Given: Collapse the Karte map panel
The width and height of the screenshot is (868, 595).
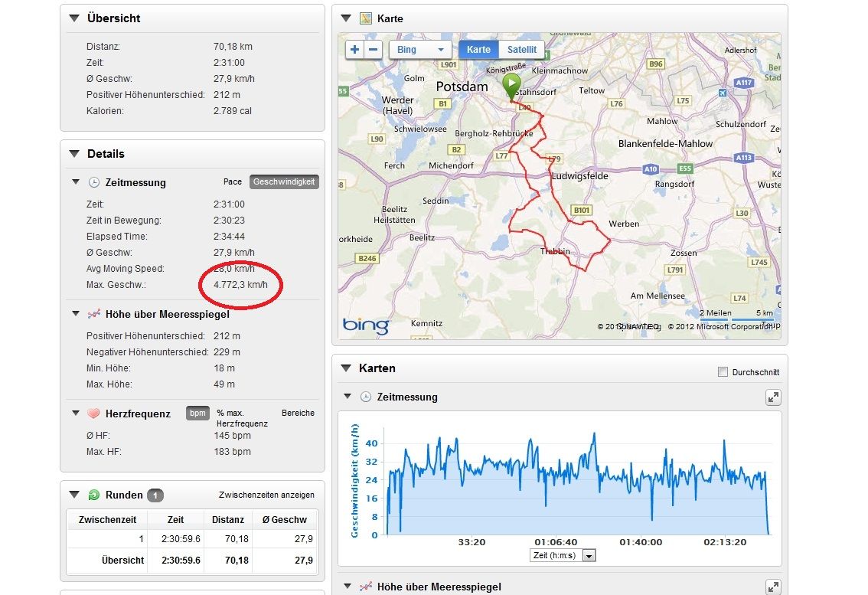Looking at the screenshot, I should coord(346,18).
